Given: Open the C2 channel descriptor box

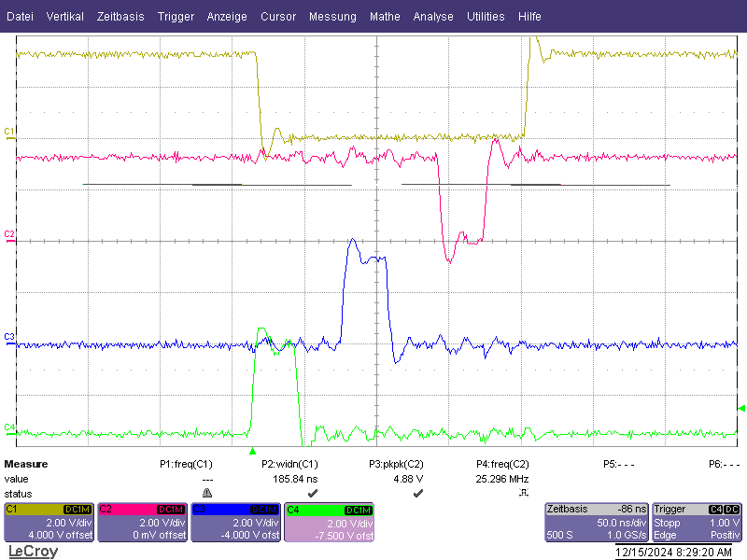Looking at the screenshot, I should [x=143, y=523].
